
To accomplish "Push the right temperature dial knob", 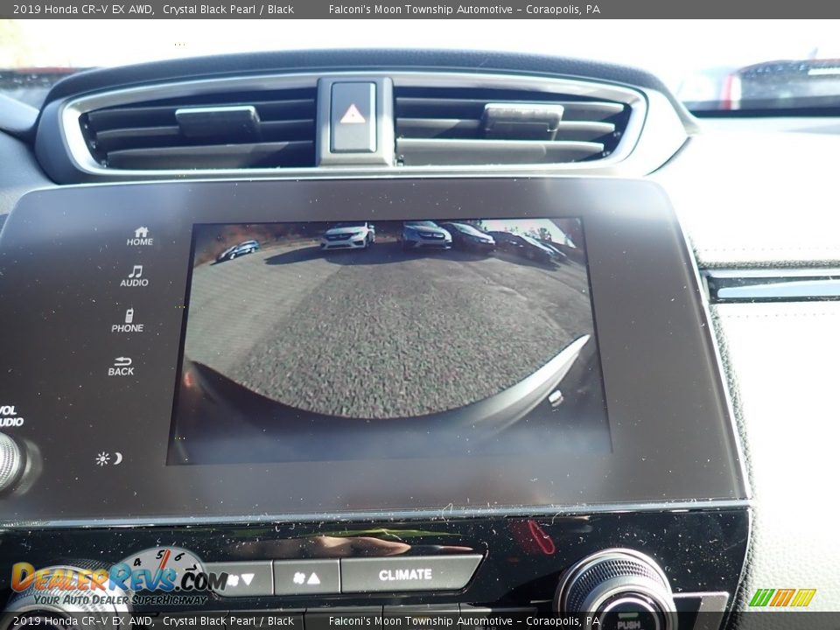I will tap(618, 595).
